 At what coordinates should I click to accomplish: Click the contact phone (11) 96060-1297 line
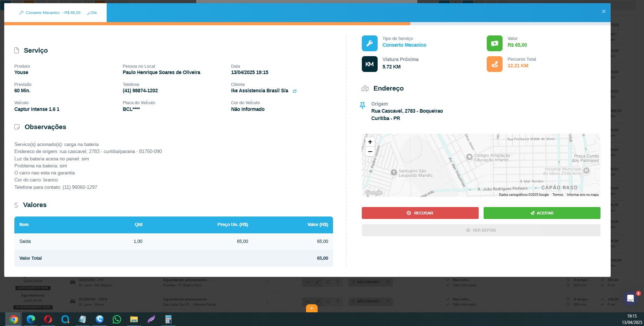56,187
